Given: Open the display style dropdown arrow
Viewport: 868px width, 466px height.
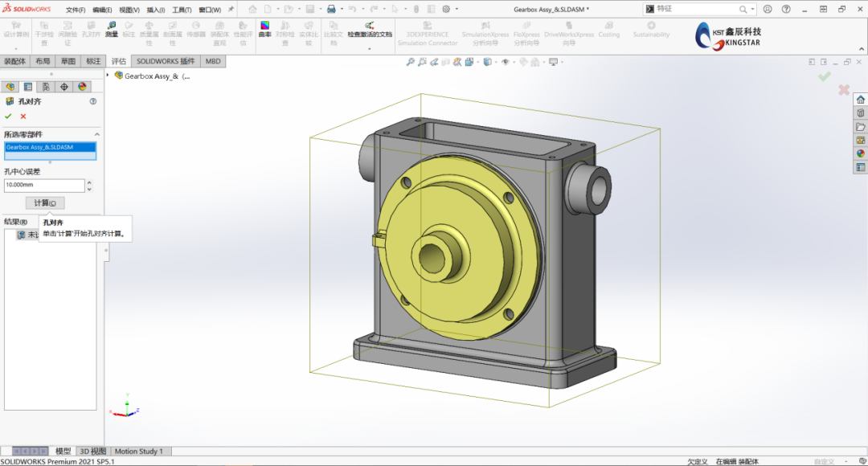Looking at the screenshot, I should coord(496,62).
